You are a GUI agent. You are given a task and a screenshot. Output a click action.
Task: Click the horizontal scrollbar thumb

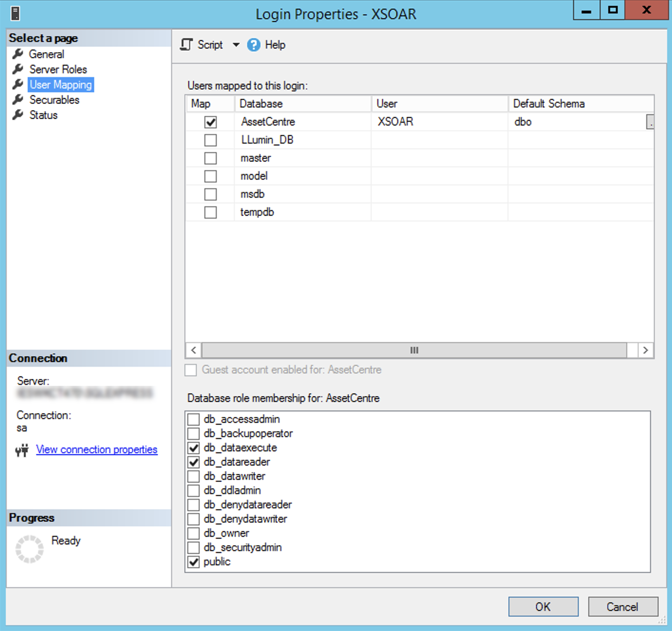[x=414, y=350]
